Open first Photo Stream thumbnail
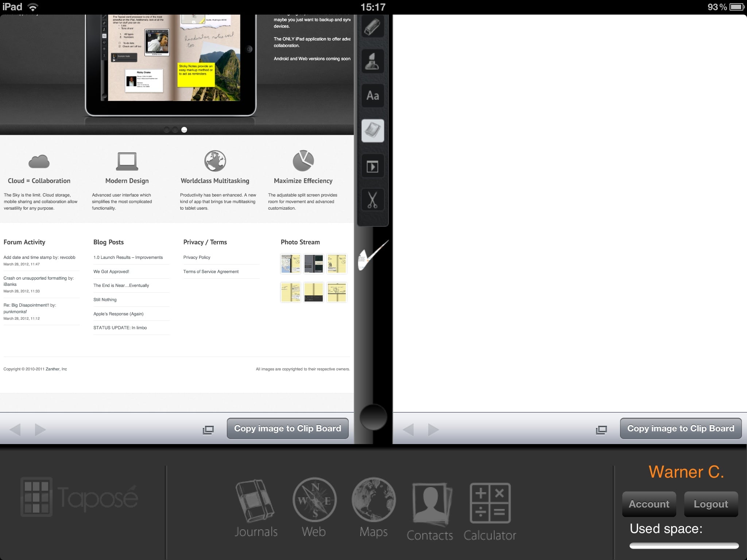This screenshot has width=747, height=560. tap(291, 264)
